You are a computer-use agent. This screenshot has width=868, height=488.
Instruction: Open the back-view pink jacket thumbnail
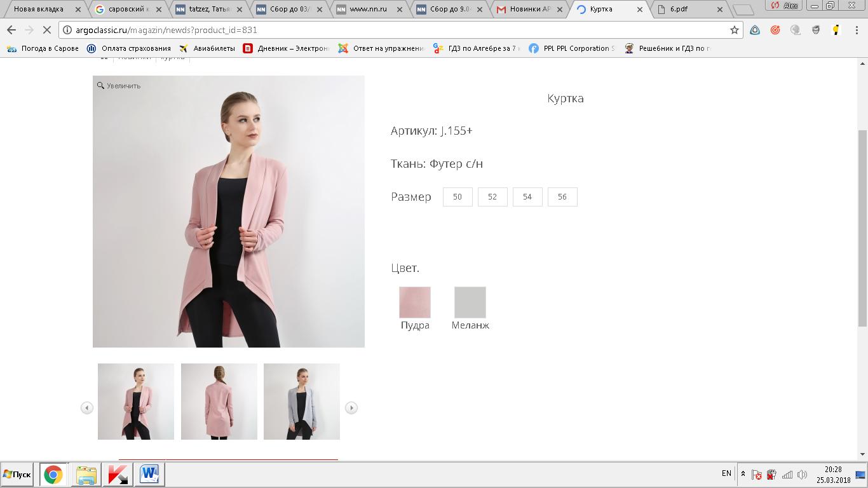pyautogui.click(x=219, y=402)
